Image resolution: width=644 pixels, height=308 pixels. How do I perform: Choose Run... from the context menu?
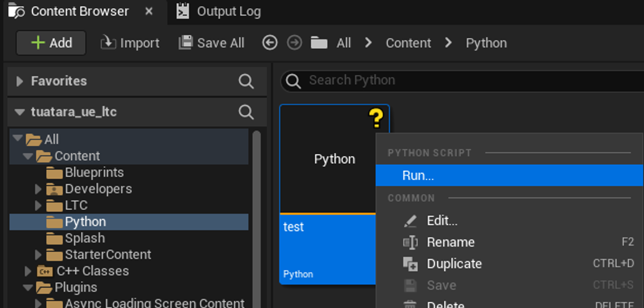click(x=418, y=175)
